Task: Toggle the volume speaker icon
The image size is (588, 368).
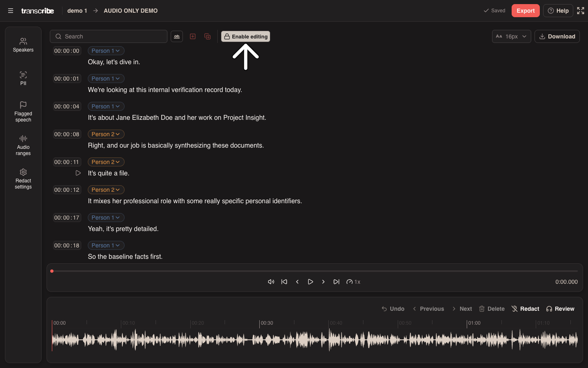Action: coord(271,282)
